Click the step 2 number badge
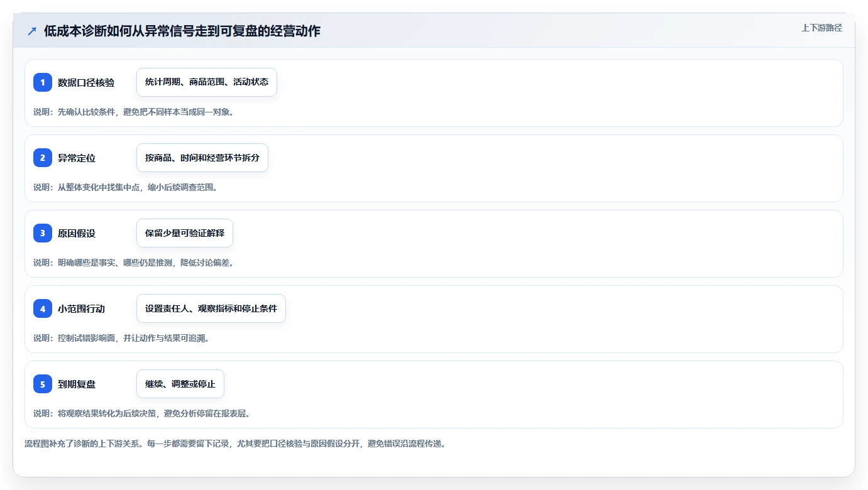Image resolution: width=868 pixels, height=490 pixels. [x=43, y=158]
